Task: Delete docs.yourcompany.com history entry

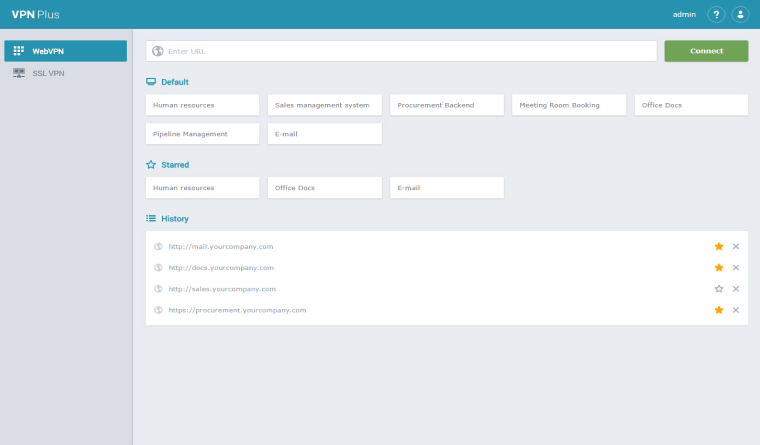Action: coord(736,268)
